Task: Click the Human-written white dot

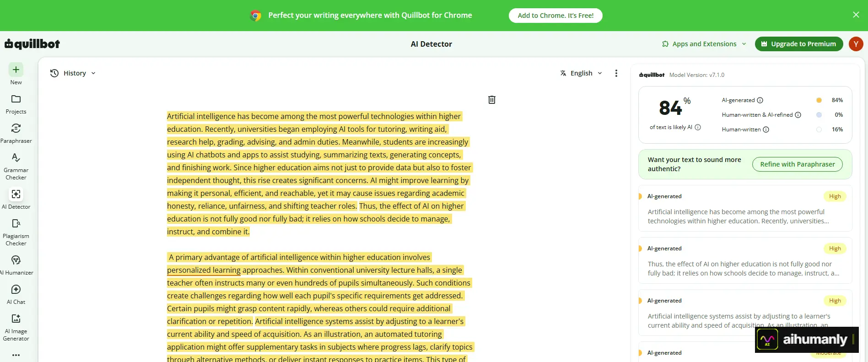Action: 819,130
